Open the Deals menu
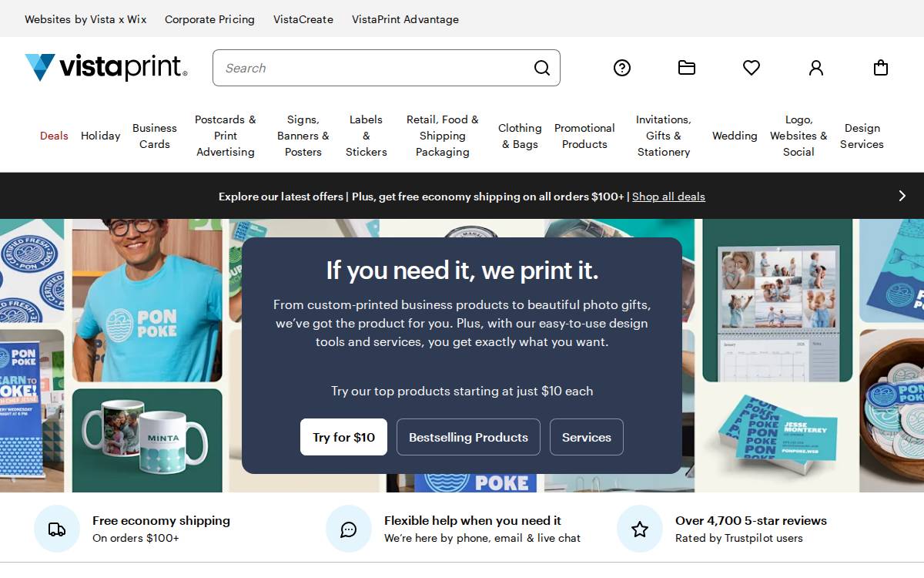 point(54,136)
